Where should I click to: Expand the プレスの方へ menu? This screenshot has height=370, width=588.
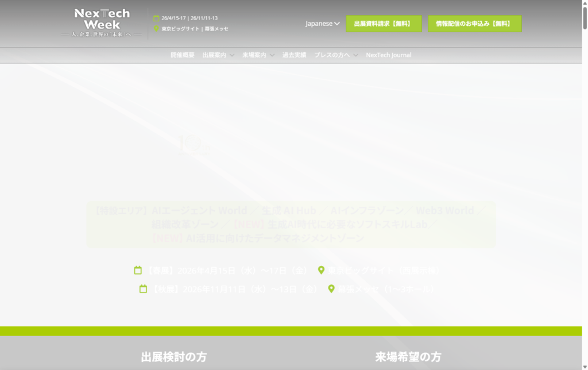(x=336, y=55)
